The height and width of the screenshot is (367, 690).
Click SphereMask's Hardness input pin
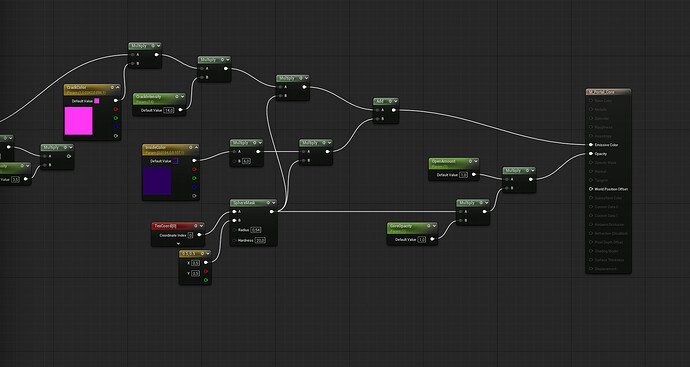[x=234, y=241]
